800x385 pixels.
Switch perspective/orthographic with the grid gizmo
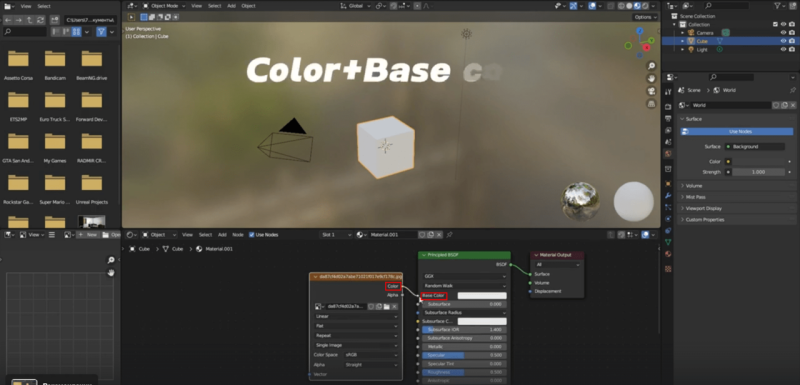click(x=651, y=104)
